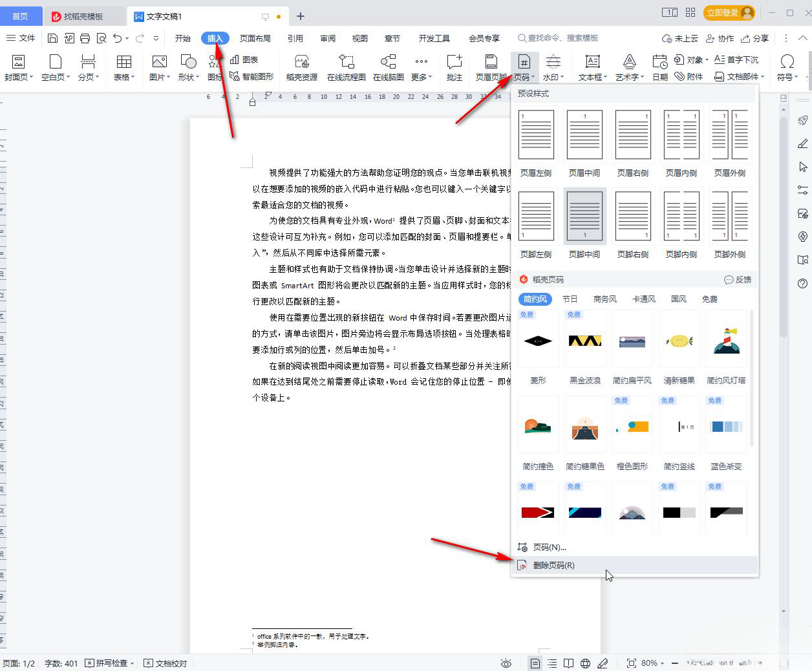Insert a table via 表格 button
This screenshot has width=812, height=671.
124,68
